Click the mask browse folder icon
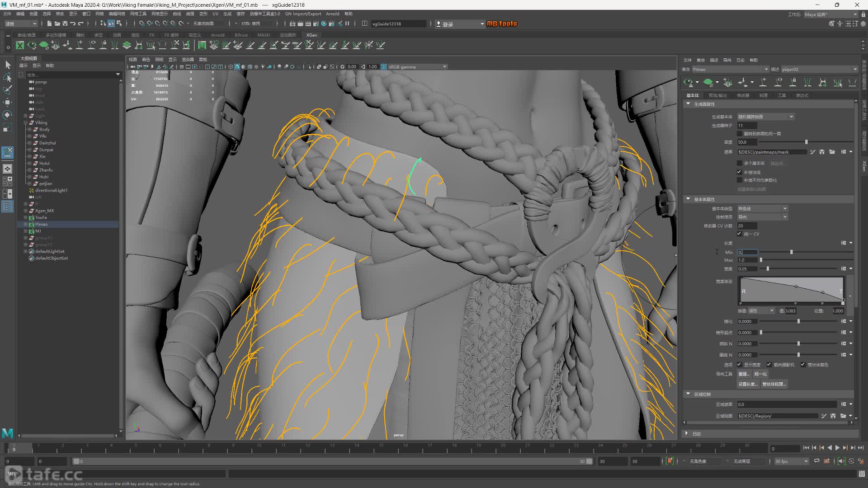The image size is (868, 488). (832, 152)
